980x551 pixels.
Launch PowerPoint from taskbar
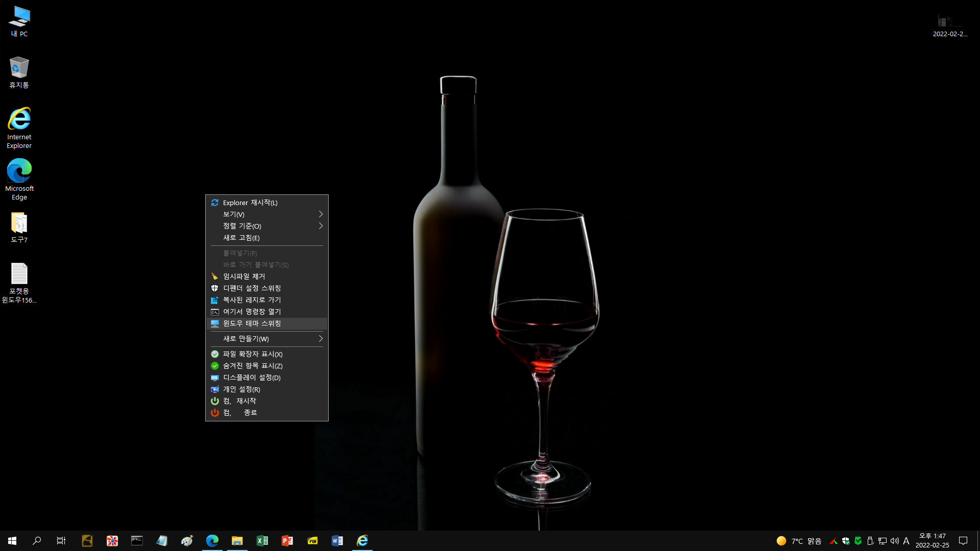[x=287, y=541]
